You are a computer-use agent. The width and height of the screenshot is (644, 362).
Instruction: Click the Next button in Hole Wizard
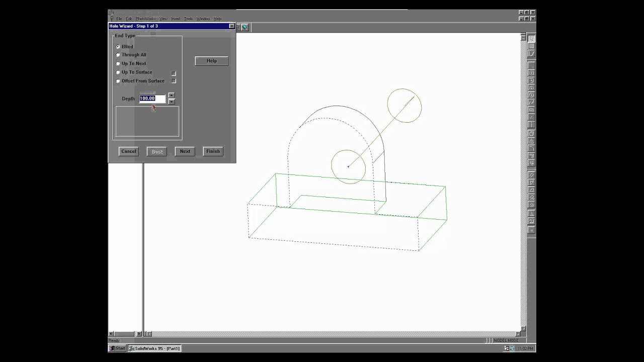(x=185, y=151)
